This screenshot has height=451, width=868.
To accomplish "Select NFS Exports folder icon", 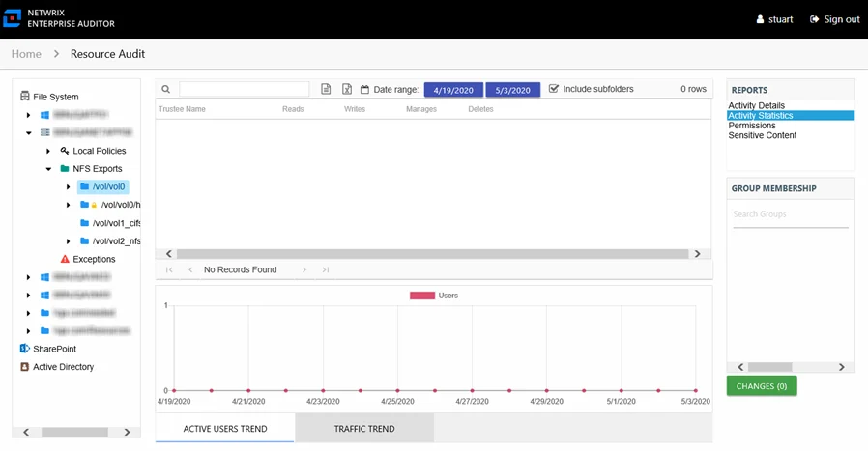I will click(x=65, y=168).
